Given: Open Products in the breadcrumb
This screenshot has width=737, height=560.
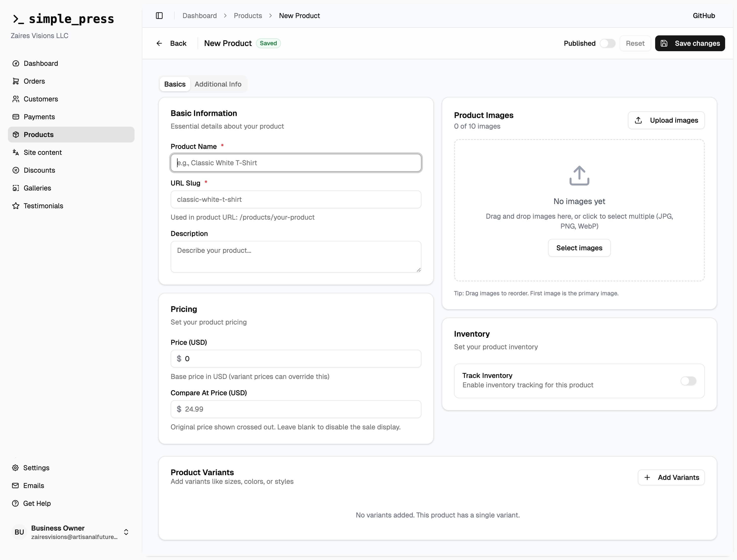Looking at the screenshot, I should pyautogui.click(x=248, y=16).
